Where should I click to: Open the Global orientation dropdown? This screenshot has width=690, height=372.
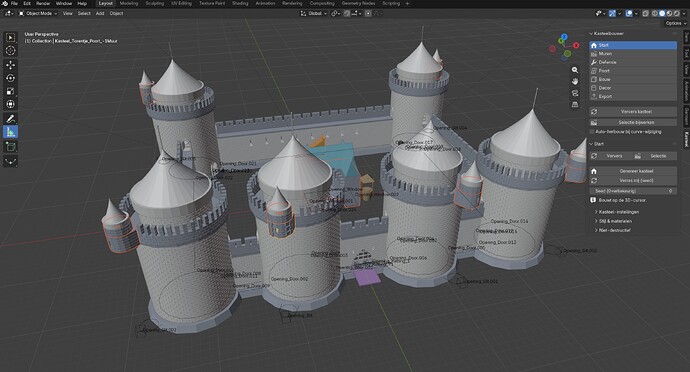click(314, 14)
